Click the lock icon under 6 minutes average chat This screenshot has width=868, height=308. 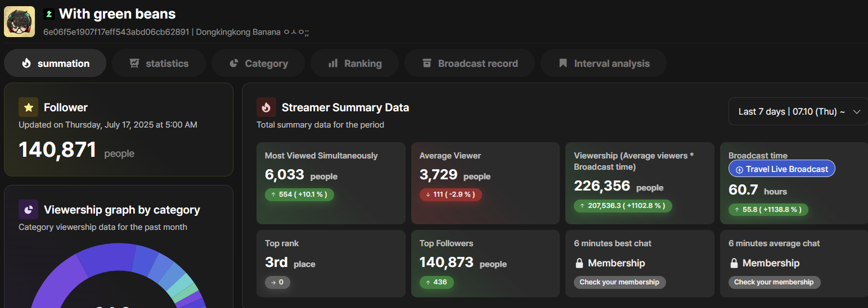pyautogui.click(x=734, y=263)
